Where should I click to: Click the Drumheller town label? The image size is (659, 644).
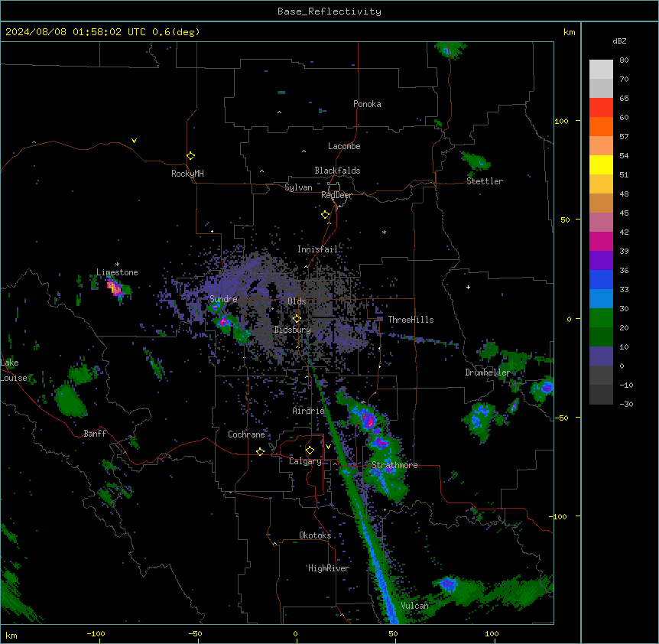[488, 372]
